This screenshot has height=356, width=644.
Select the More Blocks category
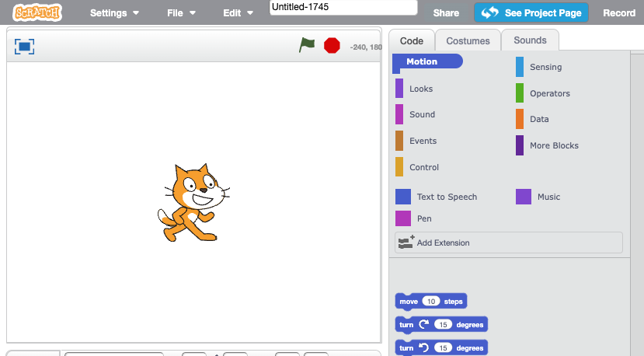pyautogui.click(x=547, y=145)
